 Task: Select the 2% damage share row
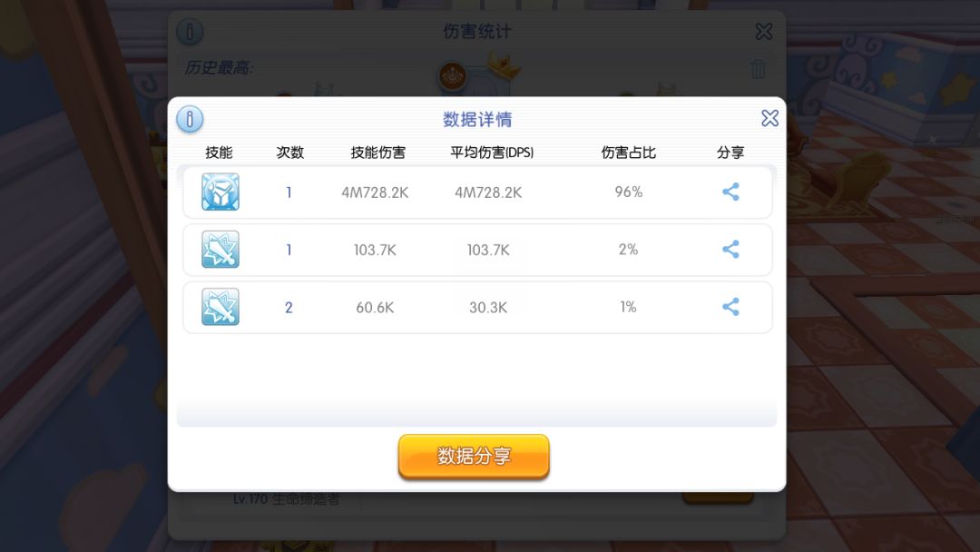point(477,250)
